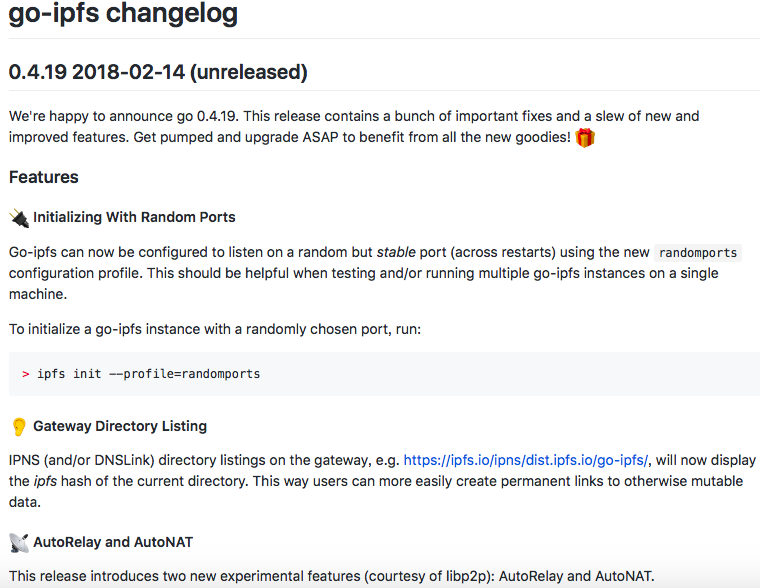Click the electric plug emoji icon
This screenshot has height=588, width=760.
tap(19, 218)
